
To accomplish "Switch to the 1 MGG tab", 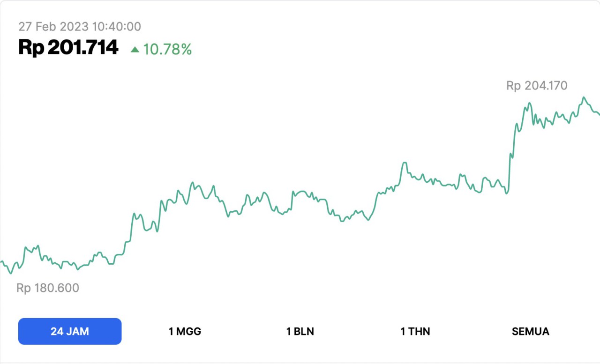I will pos(185,332).
